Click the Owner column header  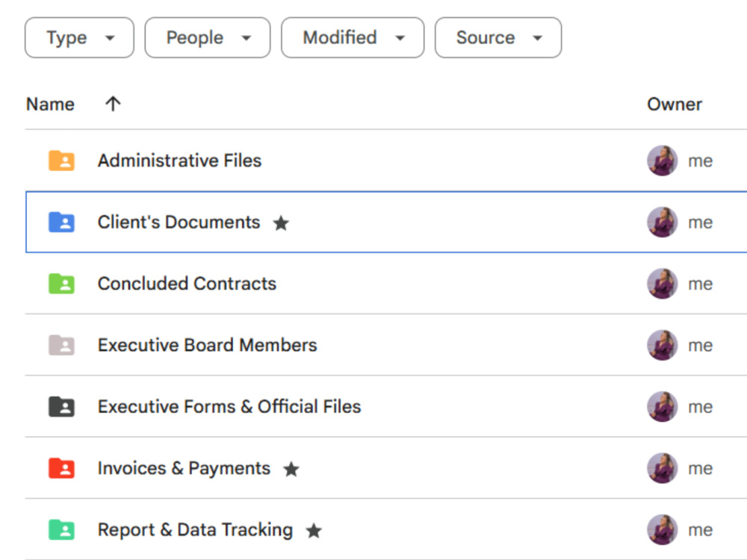(675, 104)
